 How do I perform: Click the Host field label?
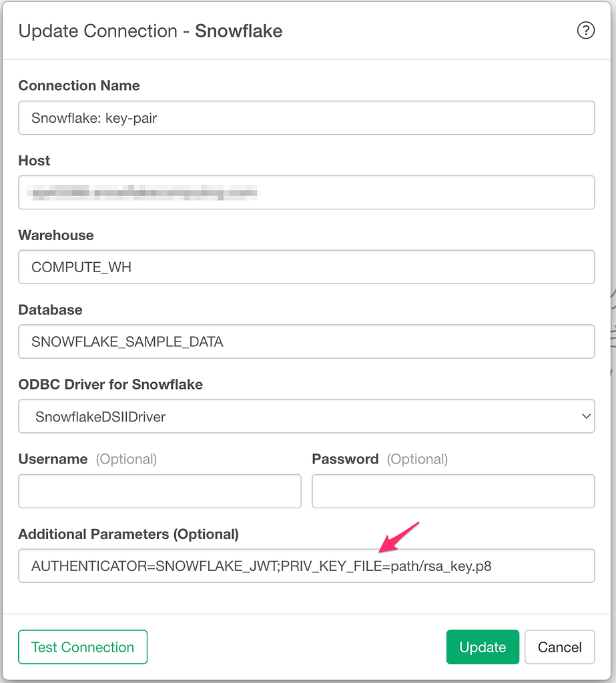click(x=34, y=161)
